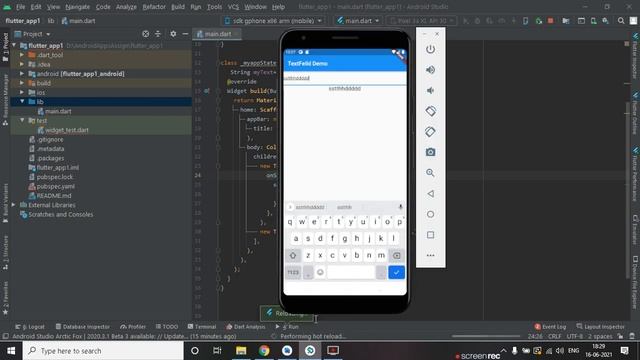The height and width of the screenshot is (360, 640).
Task: Click Windows search box
Action: [103, 351]
